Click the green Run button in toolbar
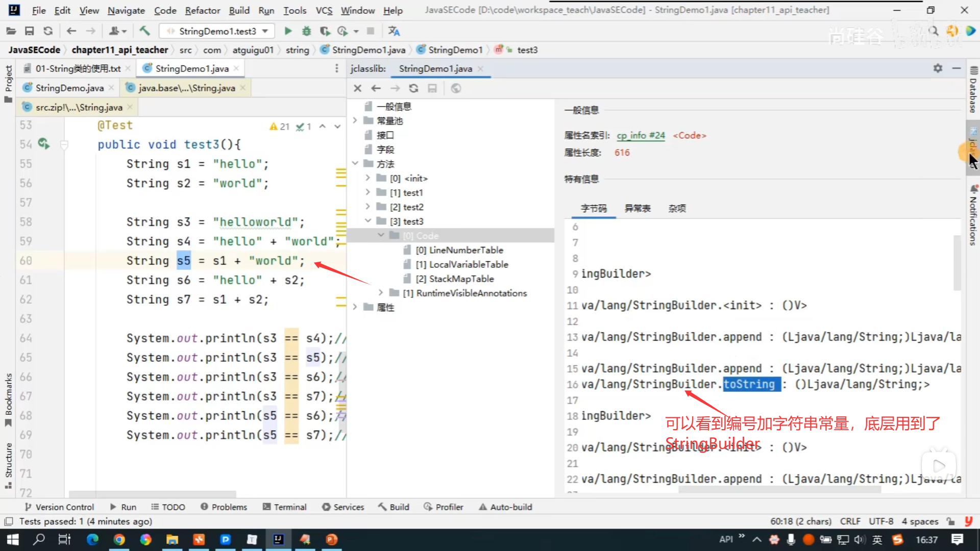 [x=288, y=31]
